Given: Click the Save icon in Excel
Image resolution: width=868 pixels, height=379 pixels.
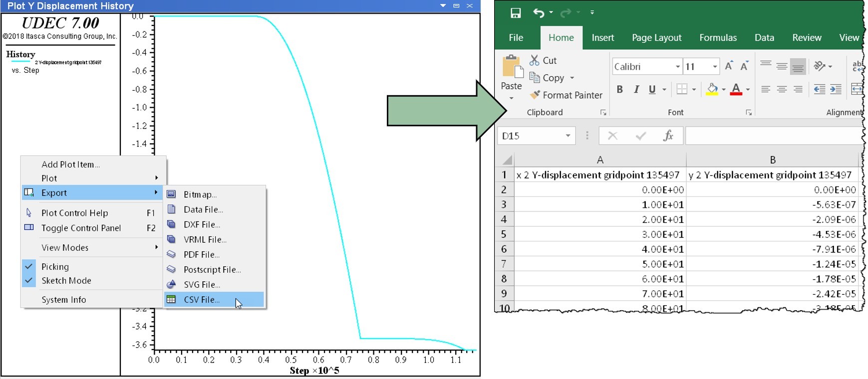Looking at the screenshot, I should 516,13.
